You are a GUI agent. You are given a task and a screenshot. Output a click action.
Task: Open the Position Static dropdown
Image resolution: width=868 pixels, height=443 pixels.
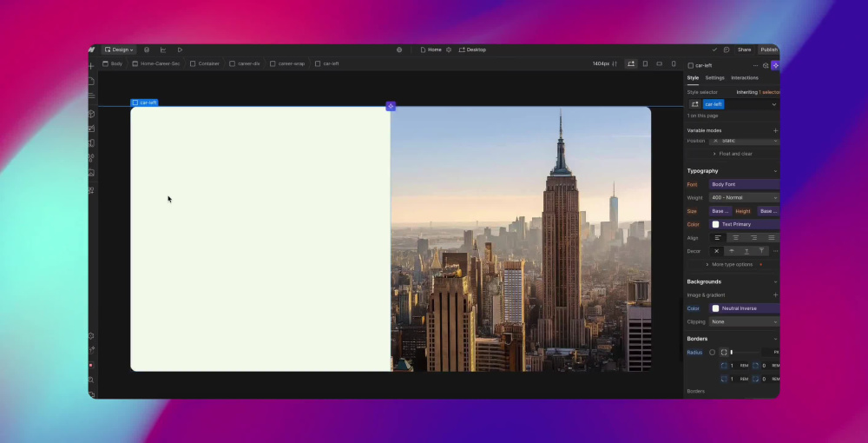[x=745, y=141]
